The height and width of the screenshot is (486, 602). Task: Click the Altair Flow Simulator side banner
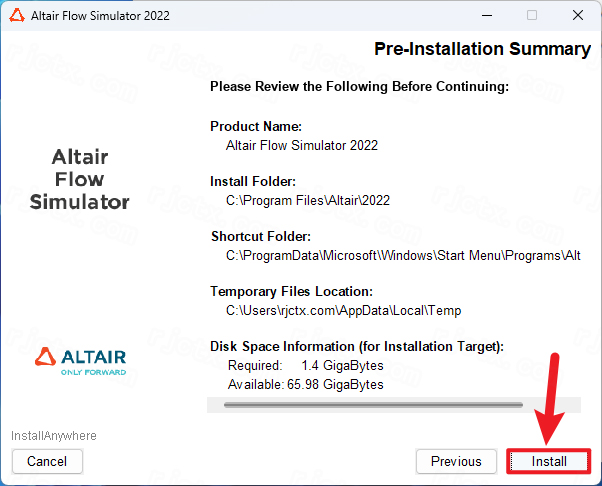tap(79, 179)
